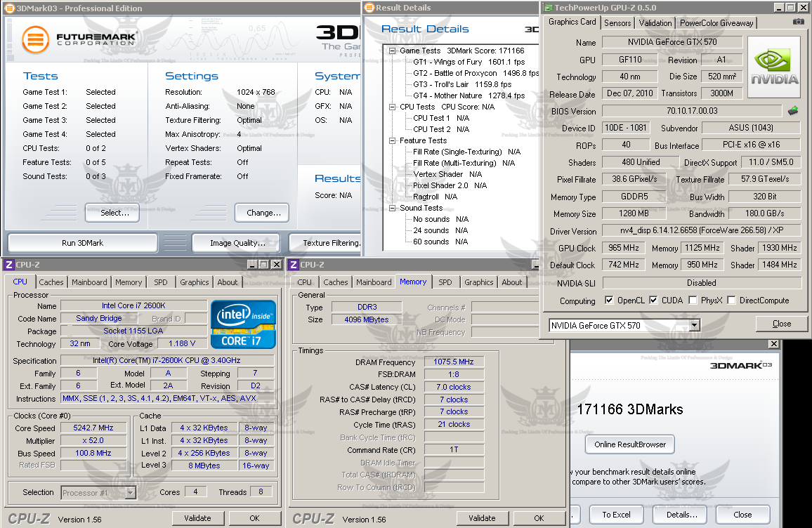Select the 60 sounds test row
This screenshot has width=812, height=528.
point(440,242)
